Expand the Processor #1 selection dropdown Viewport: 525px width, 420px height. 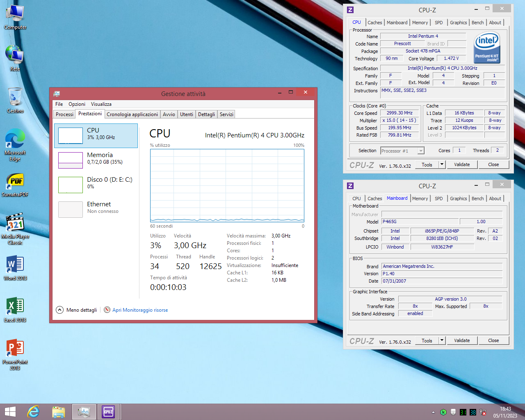(420, 151)
